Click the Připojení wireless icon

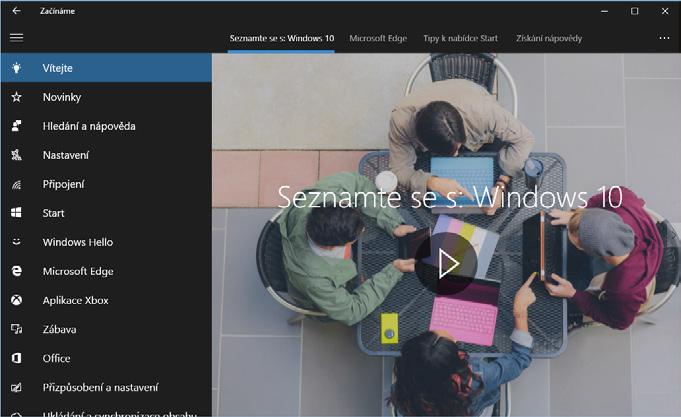click(x=17, y=185)
